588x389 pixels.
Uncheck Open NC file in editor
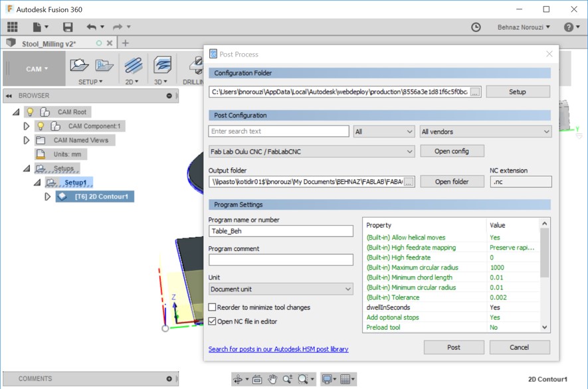pyautogui.click(x=212, y=321)
